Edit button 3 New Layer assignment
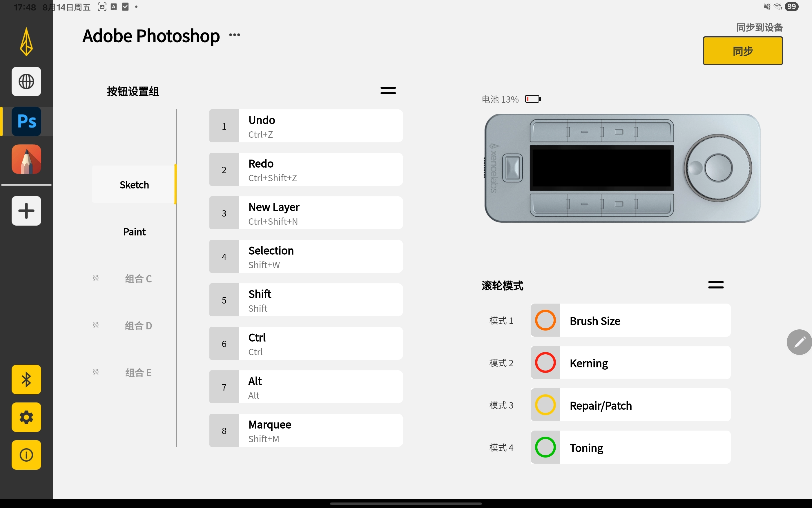Image resolution: width=812 pixels, height=508 pixels. [x=306, y=213]
